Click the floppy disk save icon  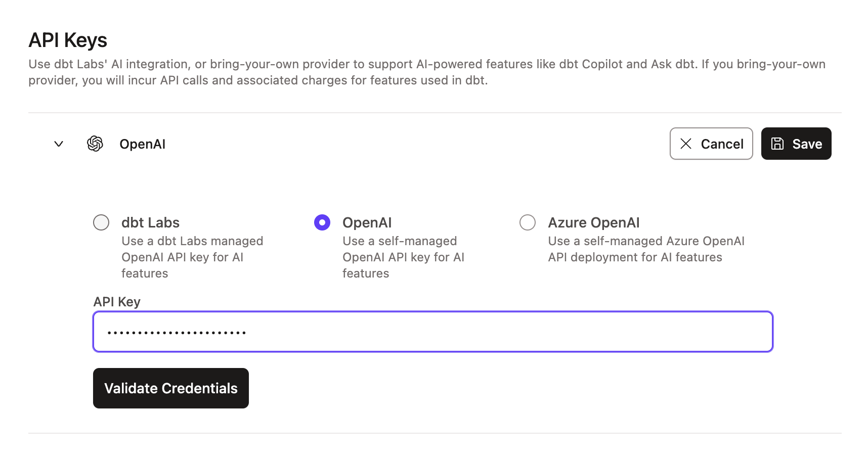[777, 144]
